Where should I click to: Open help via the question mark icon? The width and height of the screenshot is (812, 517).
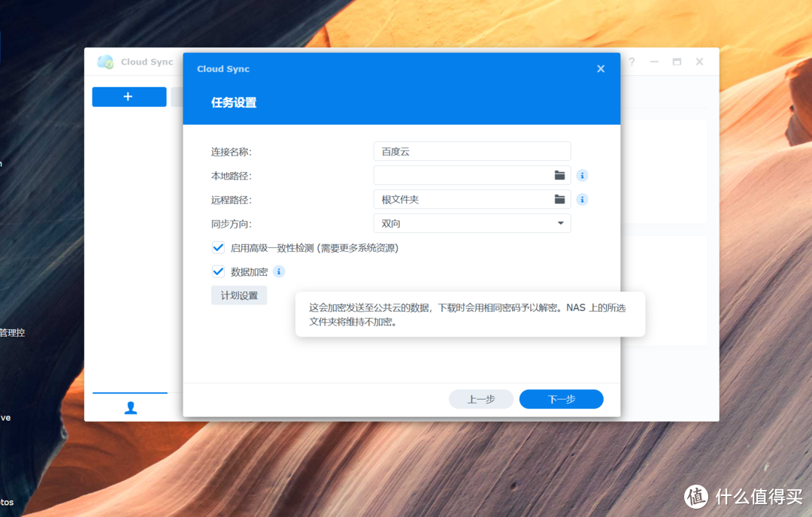point(632,62)
